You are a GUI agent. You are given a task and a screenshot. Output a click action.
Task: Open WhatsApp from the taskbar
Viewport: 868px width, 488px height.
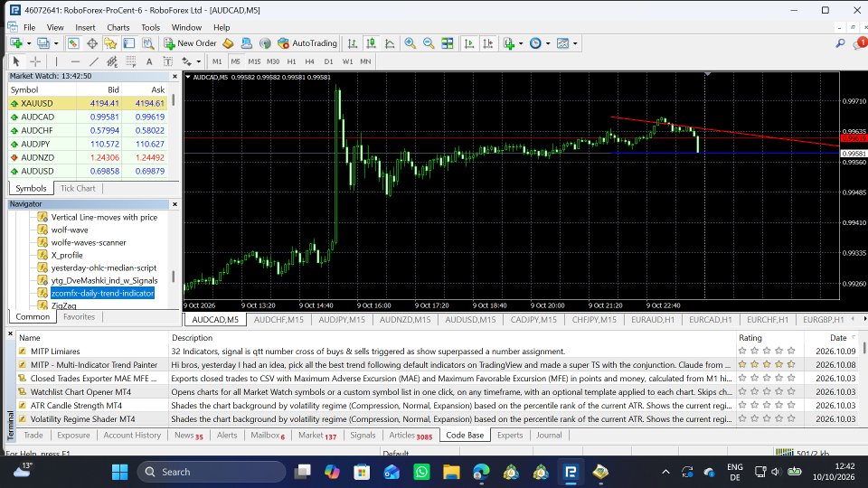click(x=422, y=472)
